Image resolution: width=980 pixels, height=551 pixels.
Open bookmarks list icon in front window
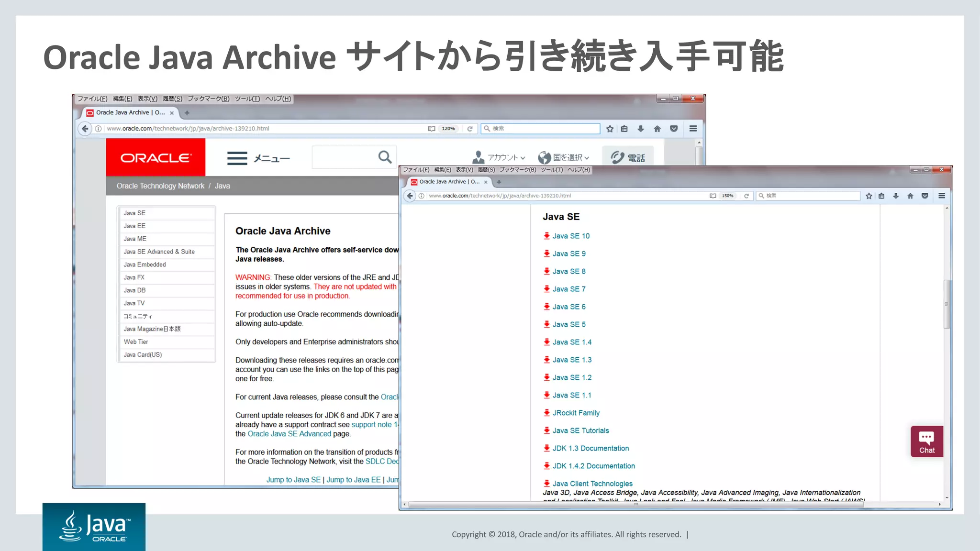click(x=881, y=196)
